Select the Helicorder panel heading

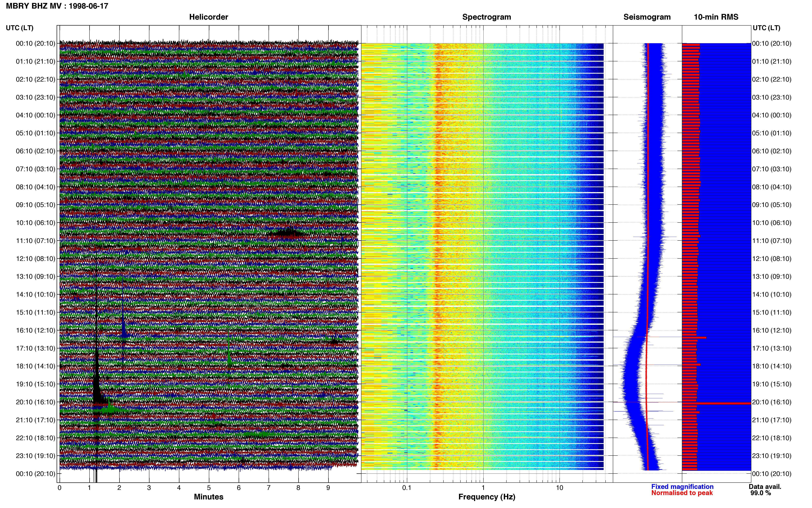click(x=209, y=17)
